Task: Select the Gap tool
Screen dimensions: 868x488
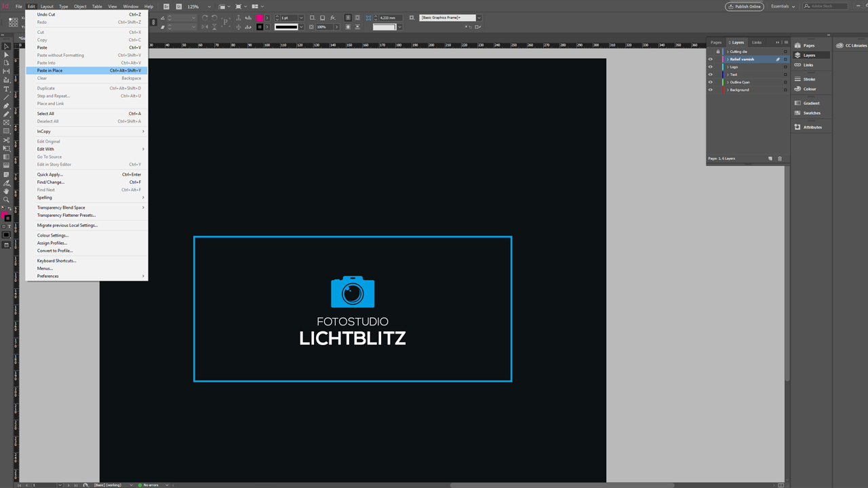Action: tap(7, 71)
